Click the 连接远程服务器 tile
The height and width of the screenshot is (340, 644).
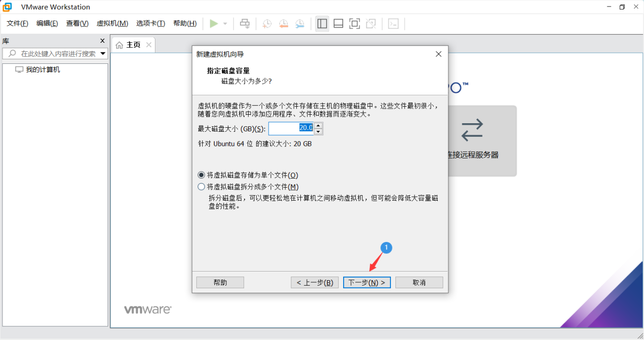(x=482, y=141)
